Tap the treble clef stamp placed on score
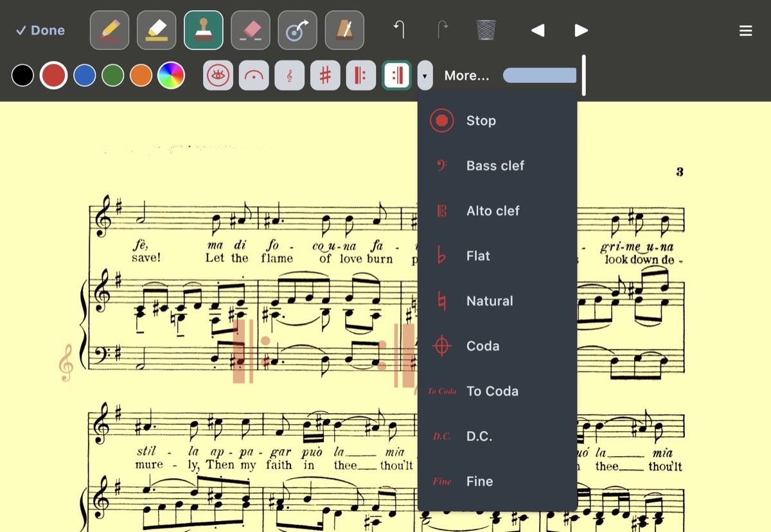 [66, 363]
